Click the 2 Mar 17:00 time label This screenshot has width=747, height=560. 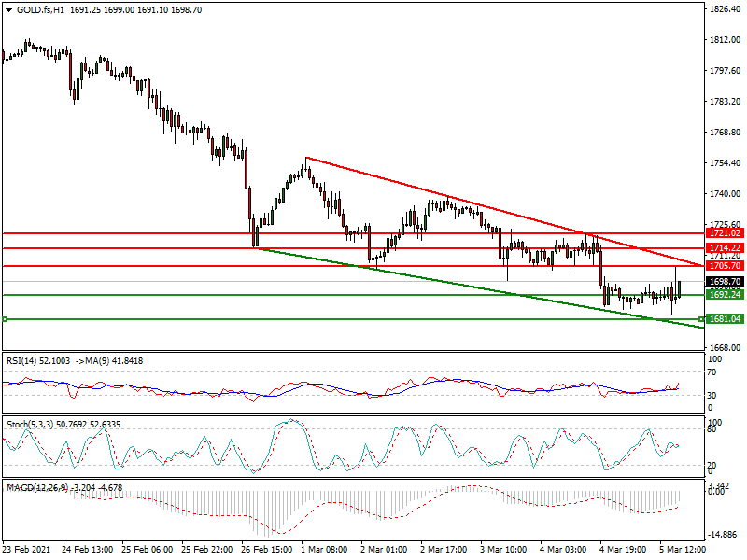tap(444, 550)
